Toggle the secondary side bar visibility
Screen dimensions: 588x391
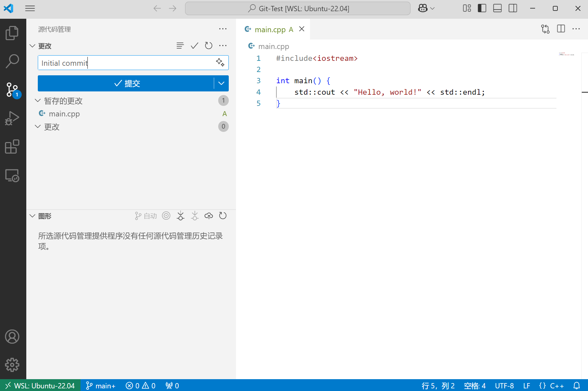[513, 9]
